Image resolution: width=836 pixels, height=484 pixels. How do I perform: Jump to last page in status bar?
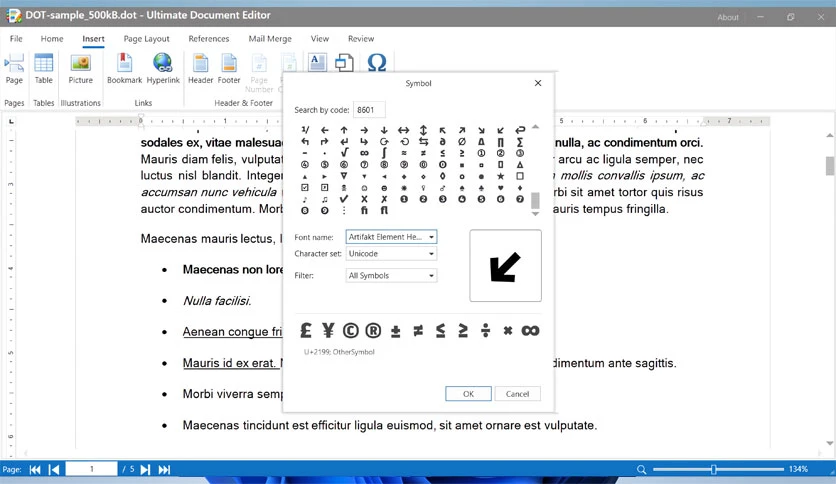tap(164, 470)
